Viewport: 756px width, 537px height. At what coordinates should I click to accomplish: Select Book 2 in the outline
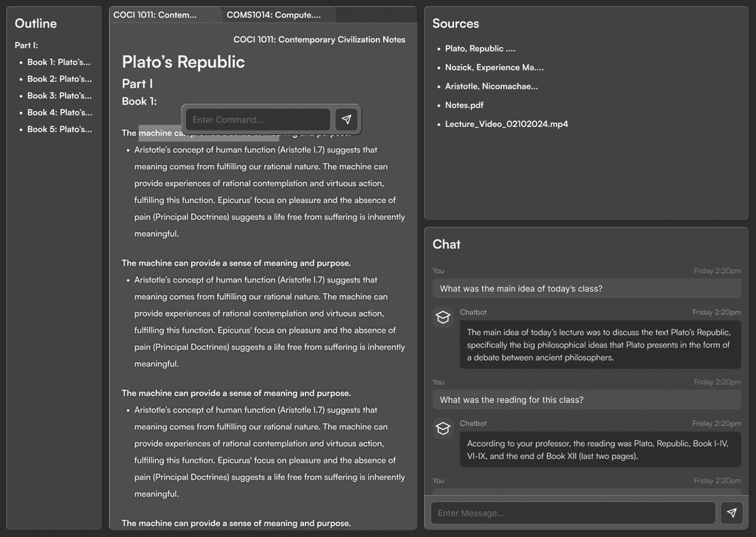click(59, 79)
